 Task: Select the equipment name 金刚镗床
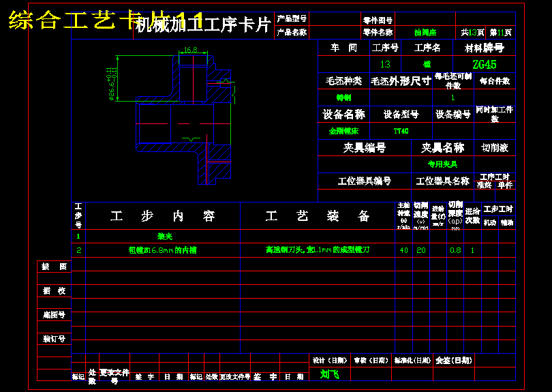tap(343, 131)
